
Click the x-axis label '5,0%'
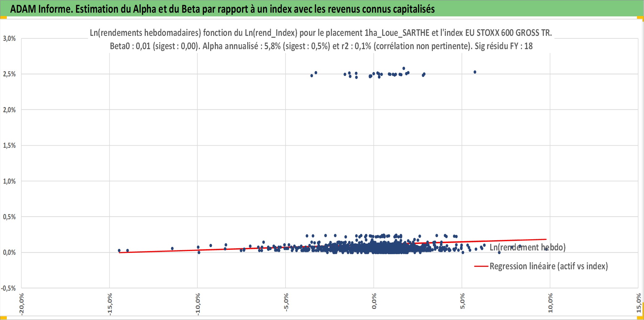click(462, 301)
